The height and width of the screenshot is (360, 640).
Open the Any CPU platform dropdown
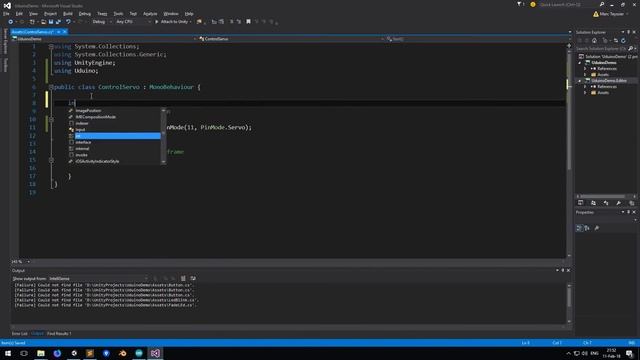133,22
